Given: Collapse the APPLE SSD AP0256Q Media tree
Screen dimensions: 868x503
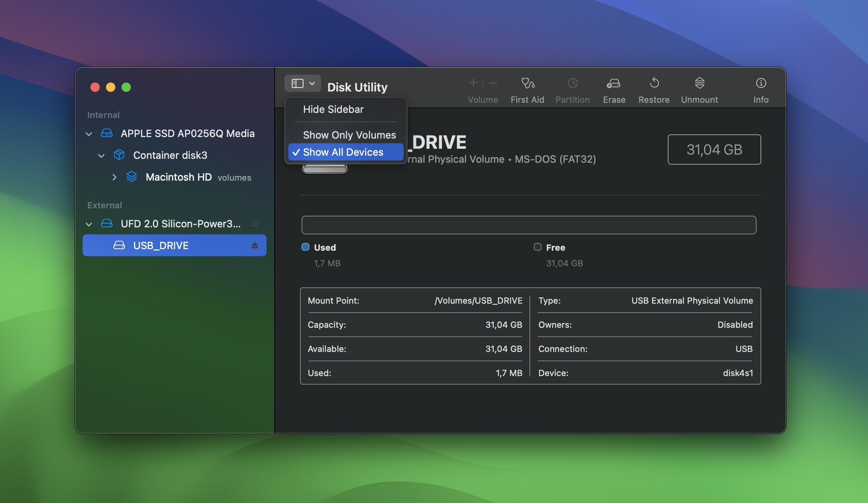Looking at the screenshot, I should coord(89,134).
